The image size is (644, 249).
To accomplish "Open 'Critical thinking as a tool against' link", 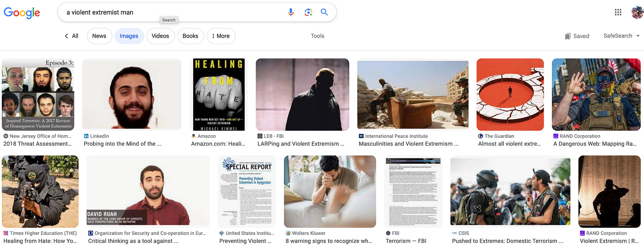I will [x=134, y=241].
